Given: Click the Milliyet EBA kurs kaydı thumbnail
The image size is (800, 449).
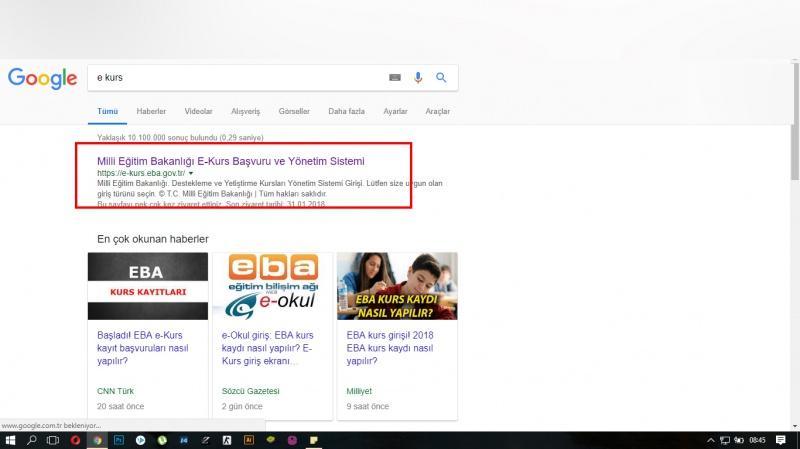Looking at the screenshot, I should click(397, 285).
